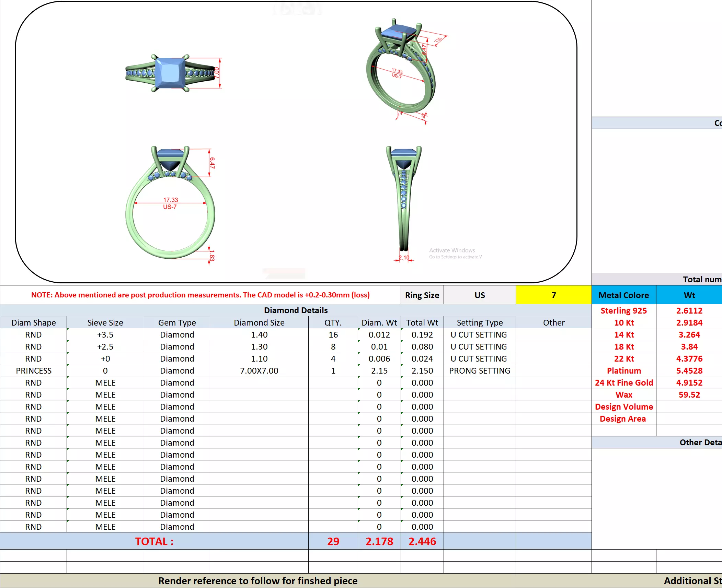722x588 pixels.
Task: Click the Diamond Details header
Action: click(296, 310)
